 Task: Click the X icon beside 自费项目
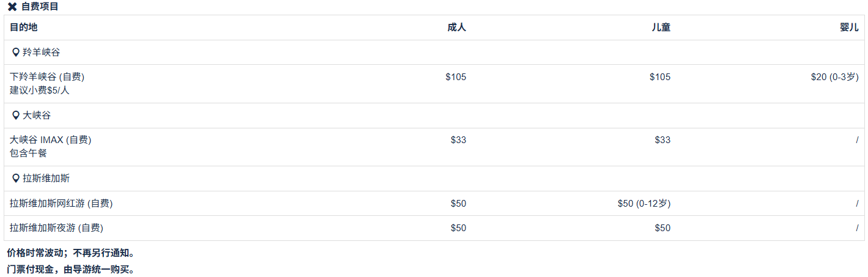pyautogui.click(x=12, y=7)
